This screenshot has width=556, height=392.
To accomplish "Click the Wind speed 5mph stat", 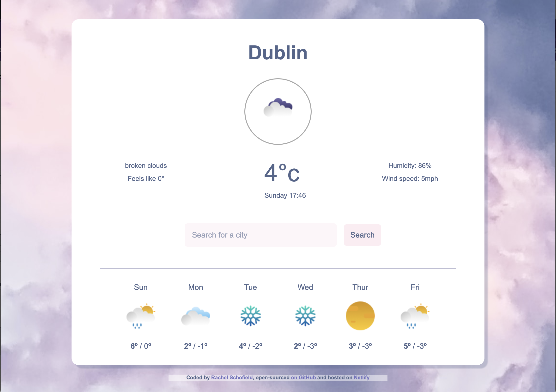I will pos(409,179).
